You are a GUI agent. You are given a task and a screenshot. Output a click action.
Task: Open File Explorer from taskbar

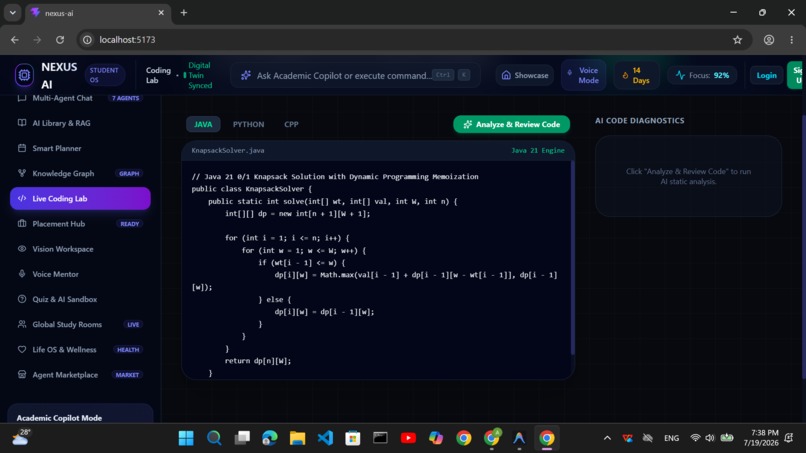coord(297,438)
